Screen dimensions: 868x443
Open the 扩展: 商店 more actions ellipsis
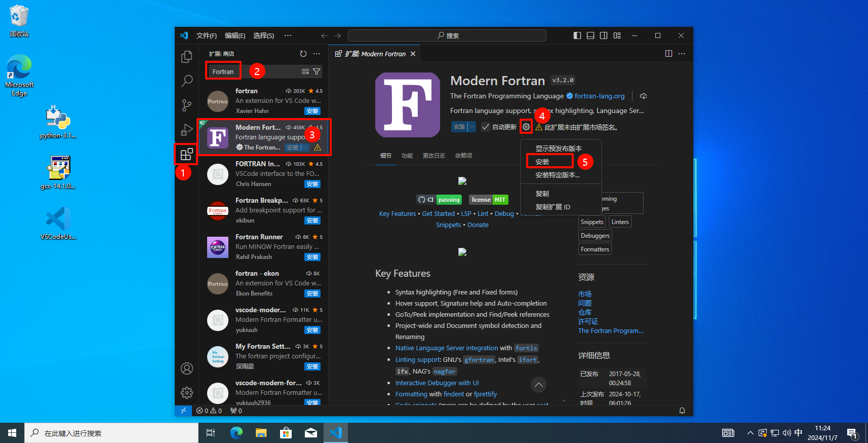click(317, 54)
